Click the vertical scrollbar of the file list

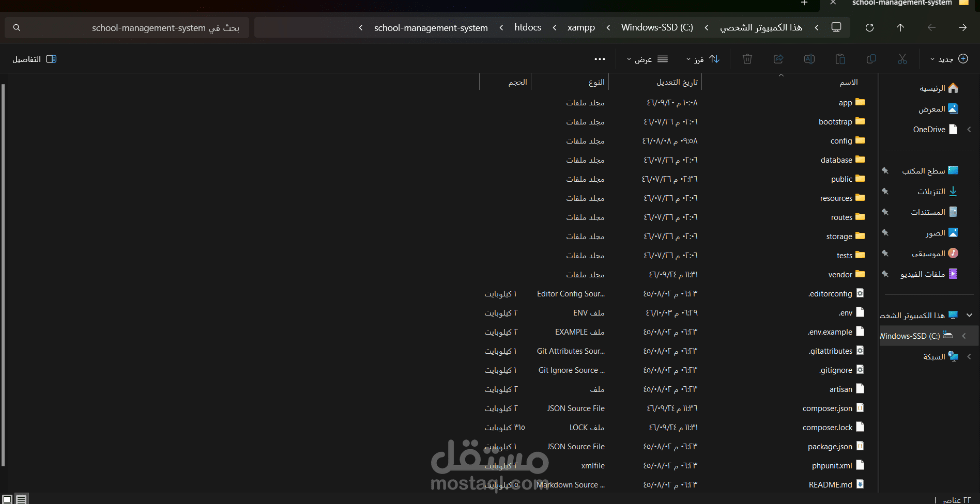tap(3, 275)
